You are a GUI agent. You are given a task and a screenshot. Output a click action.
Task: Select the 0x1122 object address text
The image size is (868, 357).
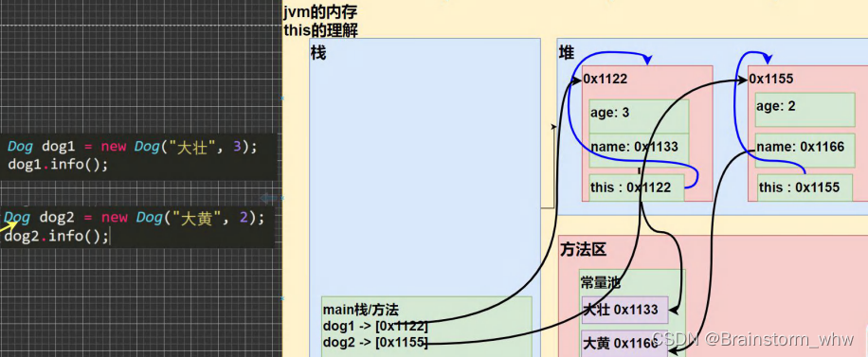click(606, 80)
